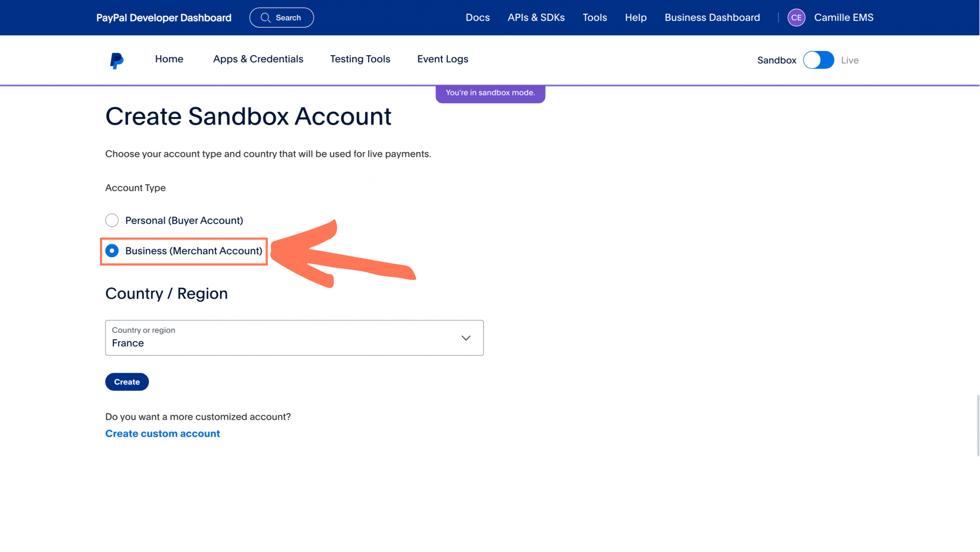This screenshot has width=980, height=552.
Task: Open APIs & SDKs menu
Action: [536, 17]
